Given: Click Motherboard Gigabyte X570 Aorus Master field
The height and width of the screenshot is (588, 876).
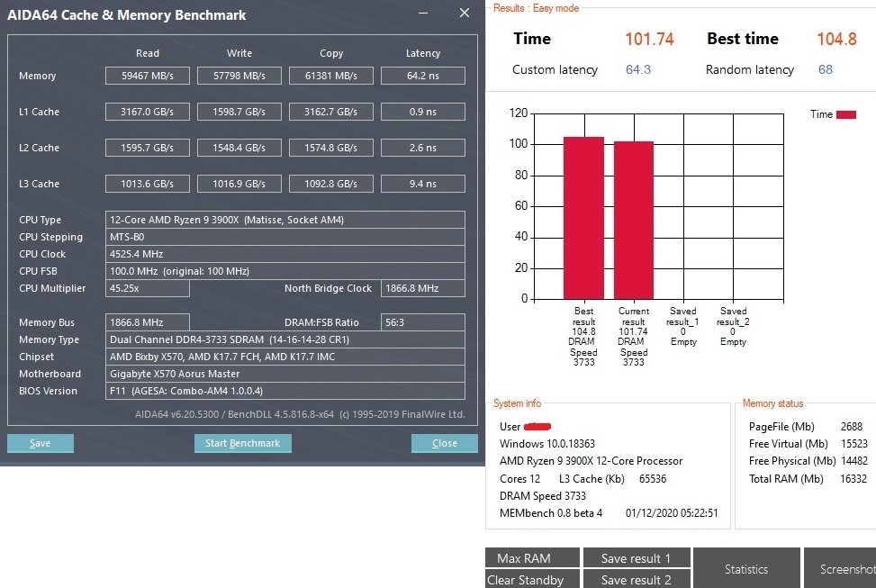Looking at the screenshot, I should tap(284, 374).
